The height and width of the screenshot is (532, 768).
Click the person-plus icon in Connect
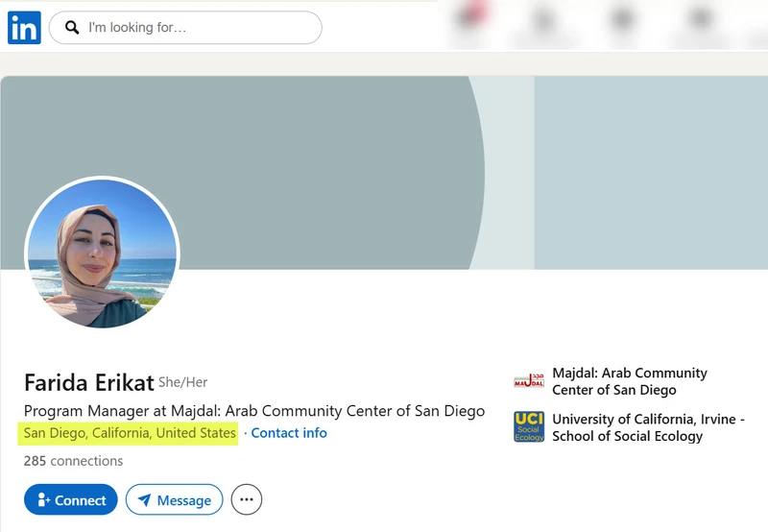click(x=43, y=499)
